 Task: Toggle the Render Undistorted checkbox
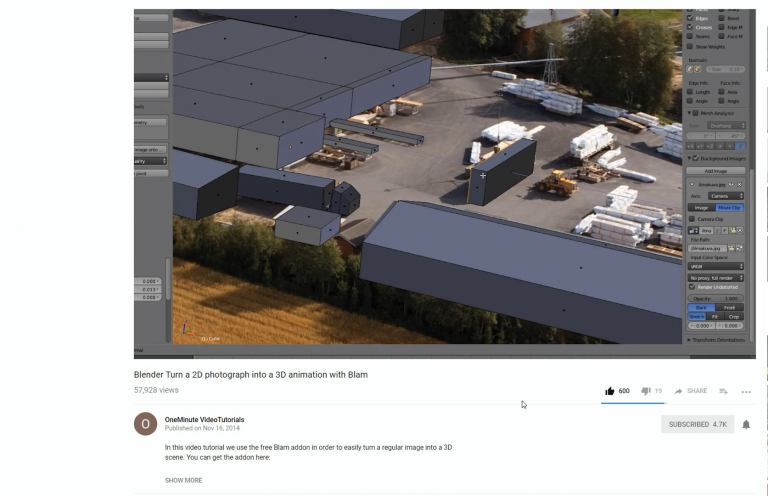692,287
